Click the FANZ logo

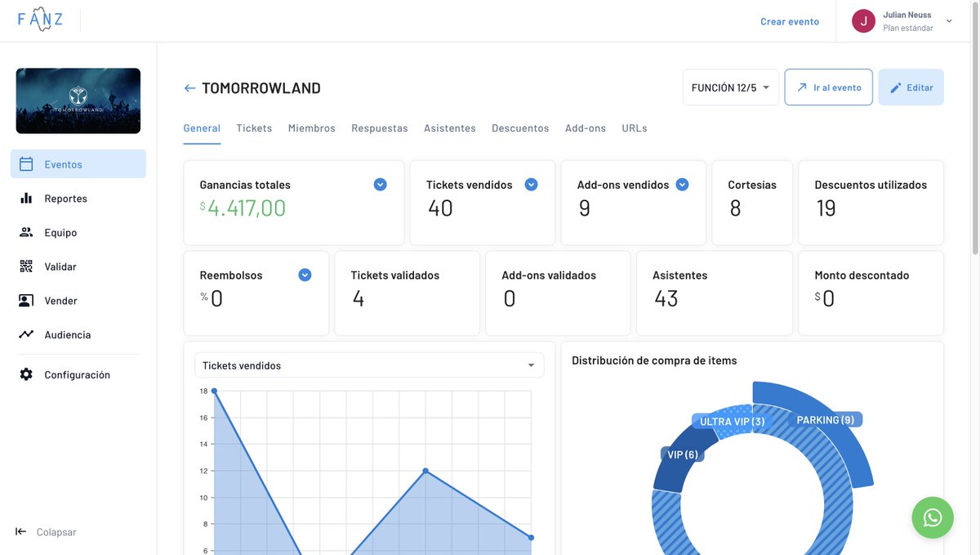point(40,19)
